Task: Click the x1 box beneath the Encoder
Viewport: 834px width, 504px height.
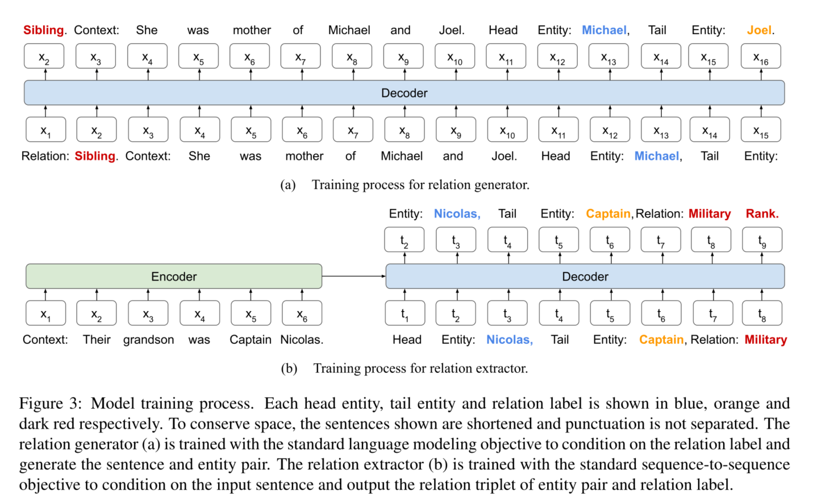Action: pos(45,313)
